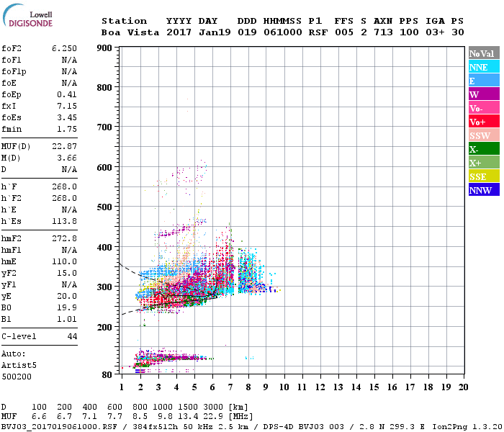The height and width of the screenshot is (432, 504).
Task: Click the B1 value 1.01
Action: [67, 320]
